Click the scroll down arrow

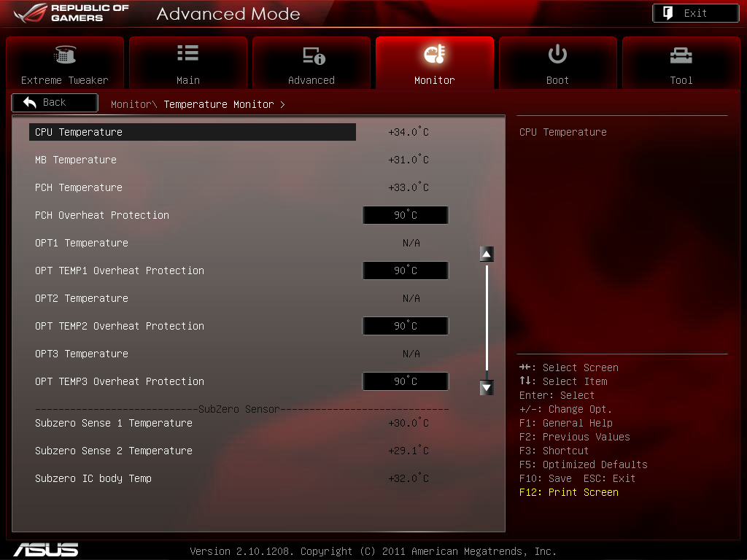coord(487,388)
